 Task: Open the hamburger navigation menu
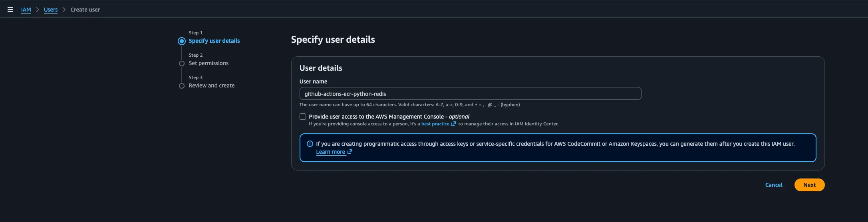coord(10,10)
